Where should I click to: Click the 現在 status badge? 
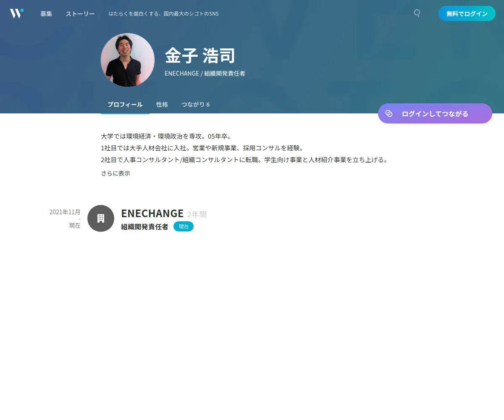184,226
